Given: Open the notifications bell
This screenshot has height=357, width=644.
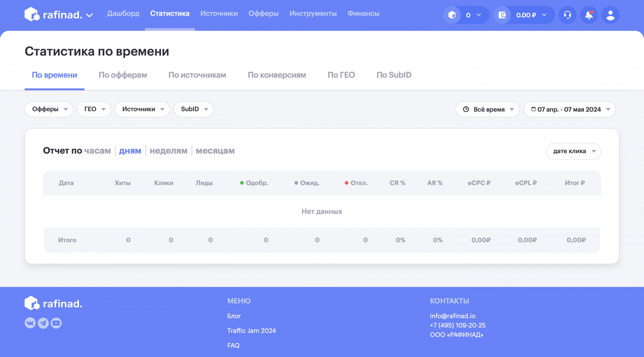Looking at the screenshot, I should [589, 15].
